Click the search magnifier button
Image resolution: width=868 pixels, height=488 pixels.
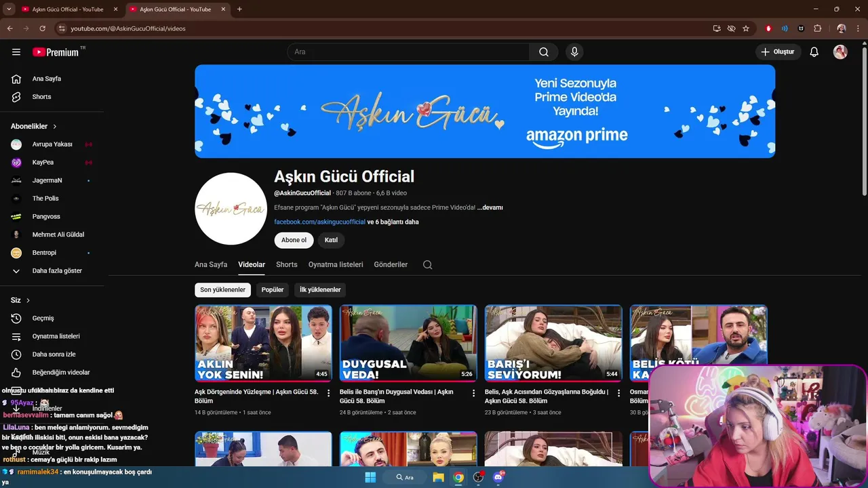pos(544,52)
